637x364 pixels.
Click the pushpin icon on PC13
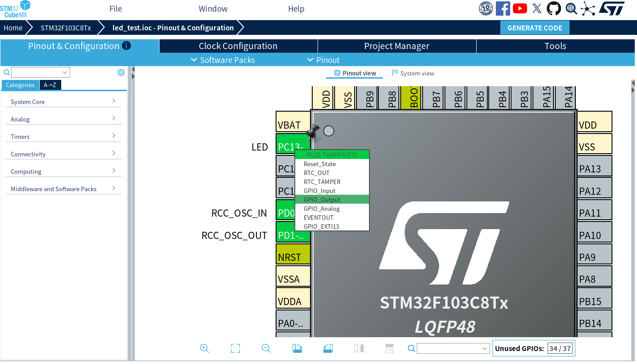pos(313,133)
